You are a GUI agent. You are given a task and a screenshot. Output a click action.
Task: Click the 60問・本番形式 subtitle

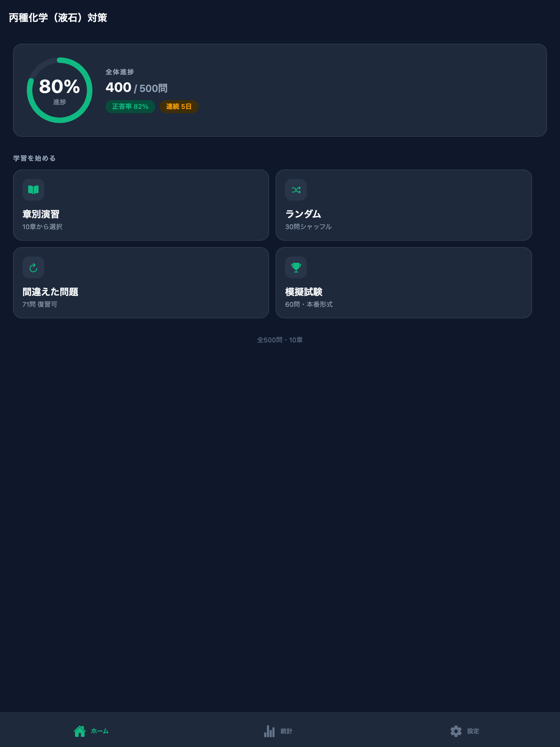click(309, 304)
